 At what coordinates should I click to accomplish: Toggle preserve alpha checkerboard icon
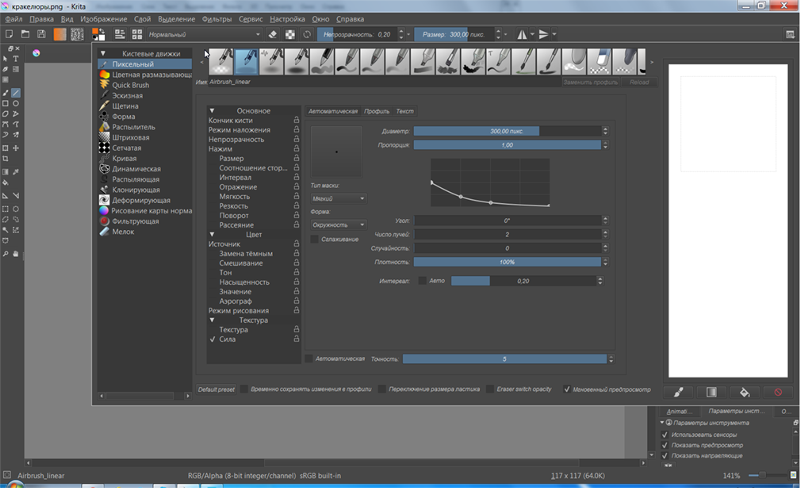(290, 34)
